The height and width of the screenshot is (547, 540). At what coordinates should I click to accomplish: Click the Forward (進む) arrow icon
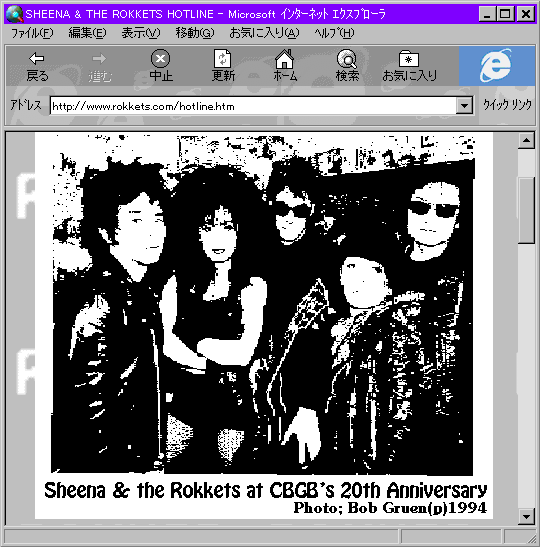click(x=99, y=59)
